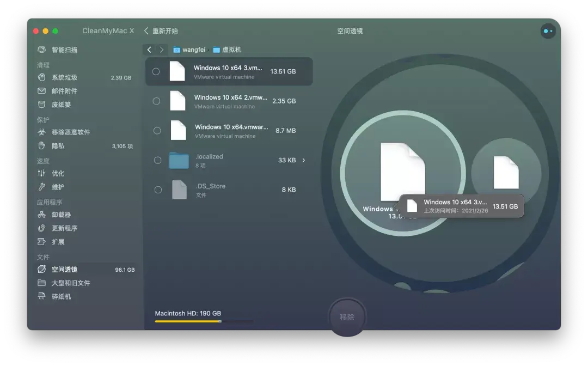Image resolution: width=588 pixels, height=366 pixels.
Task: Click the 虚拟机 folder icon in breadcrumb
Action: (x=216, y=50)
